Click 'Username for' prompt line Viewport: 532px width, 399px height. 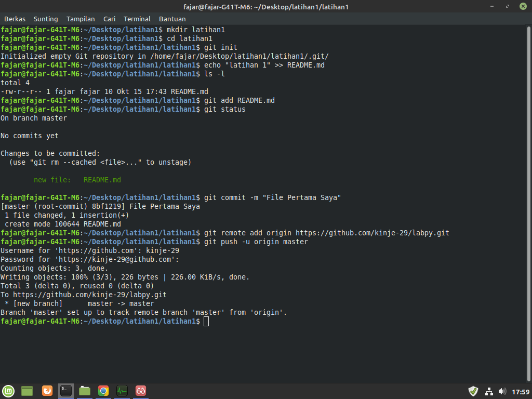coord(90,251)
